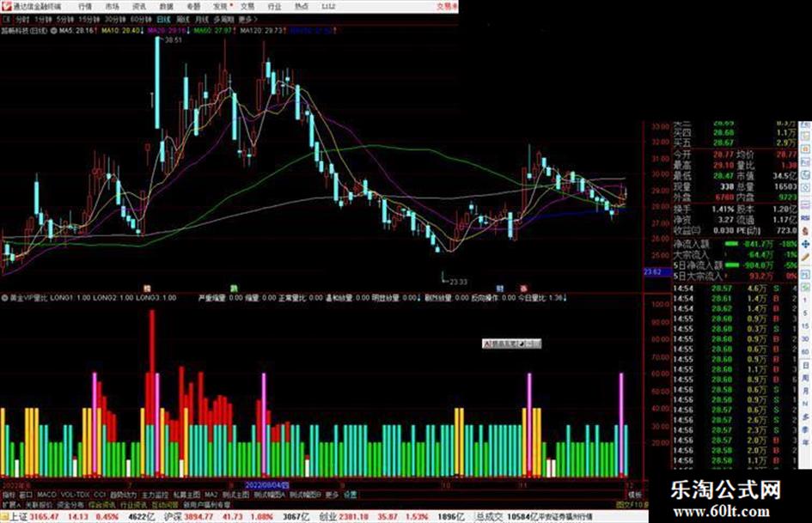Switch chart to 30分钟 period

[115, 19]
